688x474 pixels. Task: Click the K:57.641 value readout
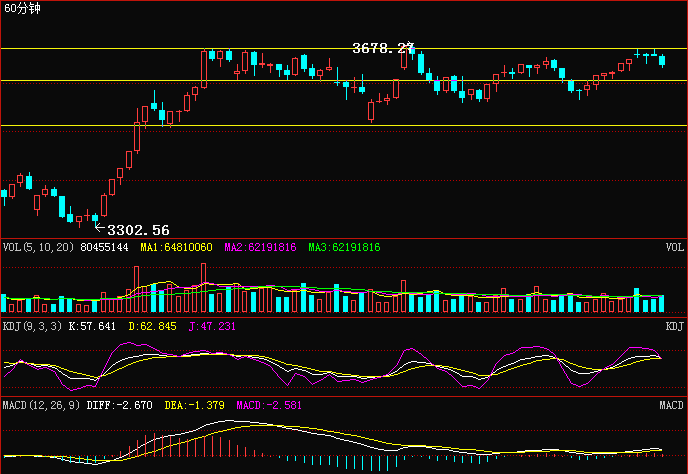tap(92, 326)
